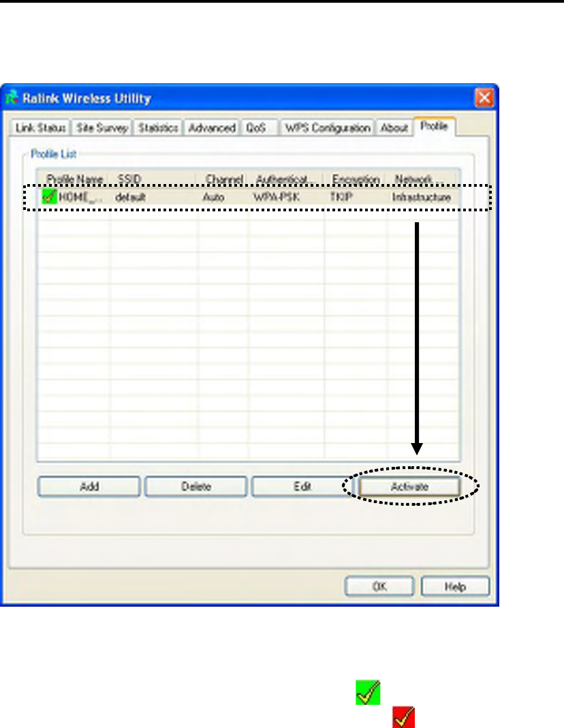Viewport: 564px width, 728px height.
Task: Go to the Statistics tab
Action: pos(158,127)
